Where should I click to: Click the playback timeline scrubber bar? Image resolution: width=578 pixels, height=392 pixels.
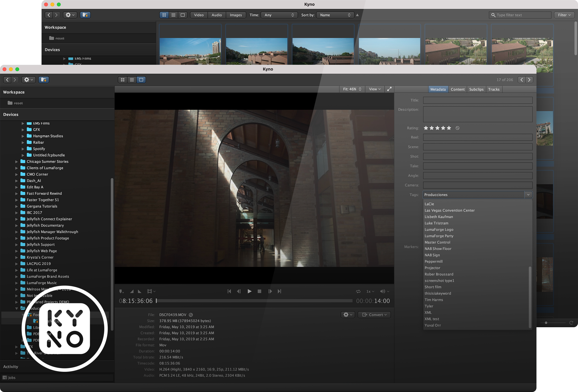pos(254,301)
